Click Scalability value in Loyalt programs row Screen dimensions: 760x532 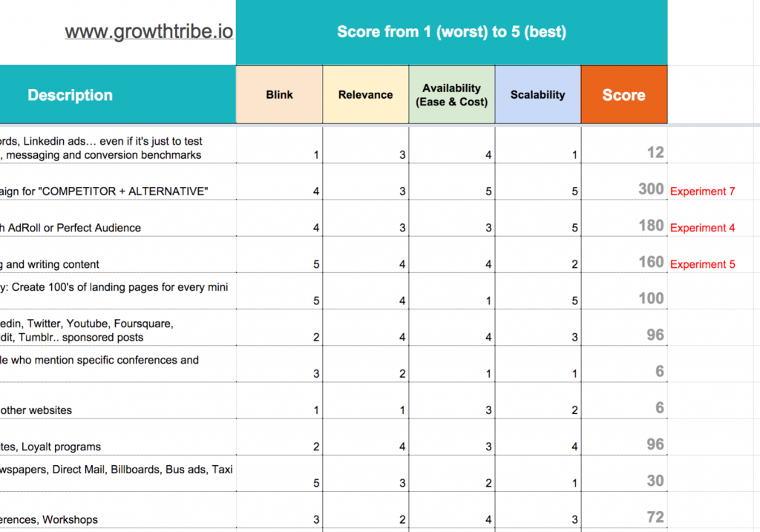pyautogui.click(x=538, y=437)
